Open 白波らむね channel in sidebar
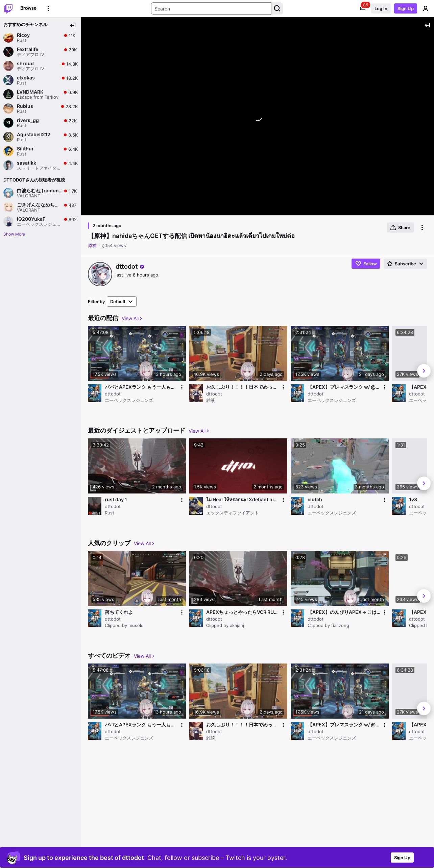The width and height of the screenshot is (434, 868). [41, 193]
